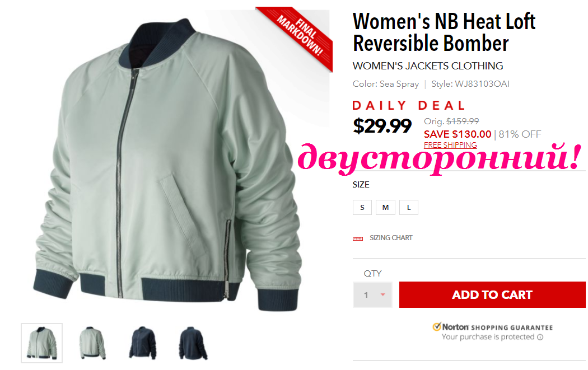Select size S
The width and height of the screenshot is (588, 370).
[362, 207]
